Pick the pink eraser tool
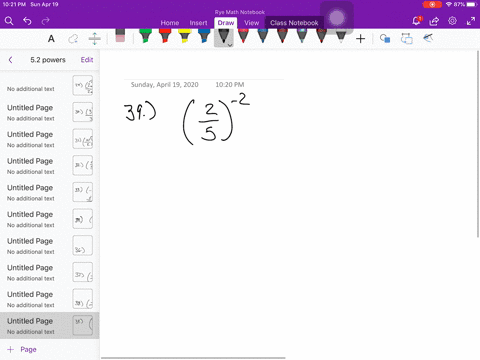The image size is (480, 360). (x=120, y=36)
